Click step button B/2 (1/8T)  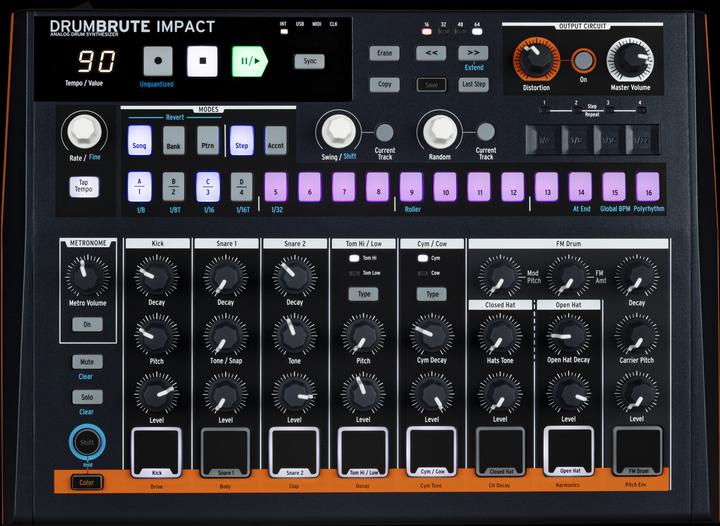click(174, 187)
